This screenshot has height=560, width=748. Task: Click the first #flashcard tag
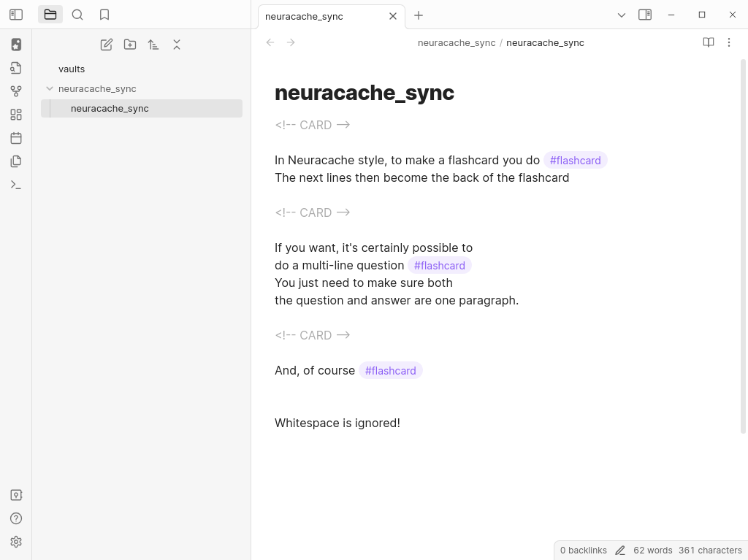[575, 160]
